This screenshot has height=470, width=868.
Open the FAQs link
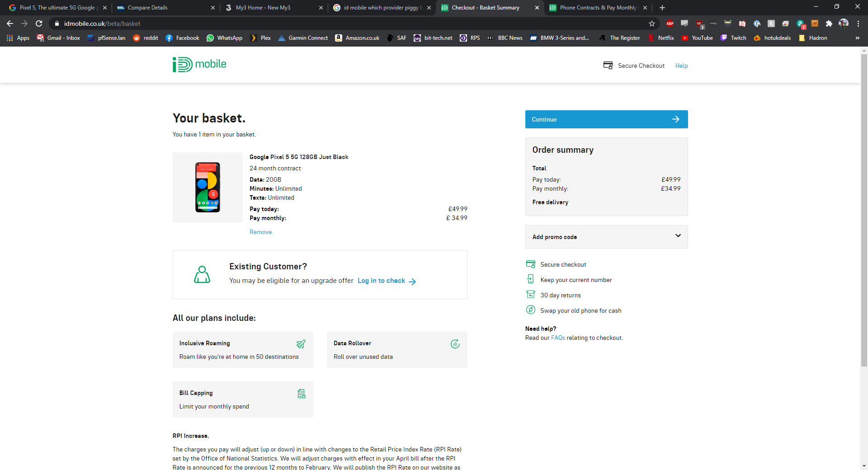pos(558,338)
